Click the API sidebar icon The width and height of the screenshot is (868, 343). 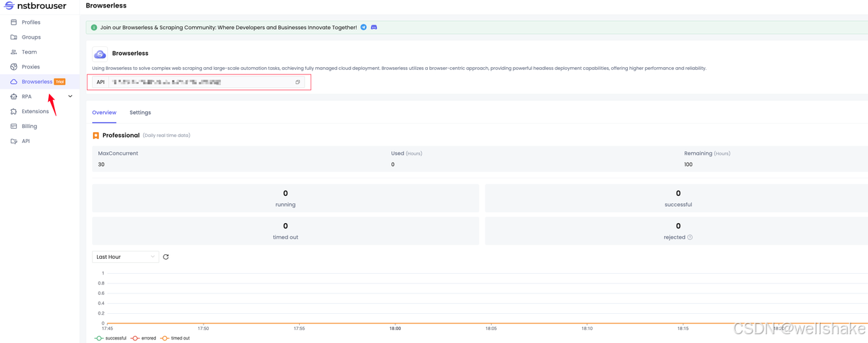point(14,142)
